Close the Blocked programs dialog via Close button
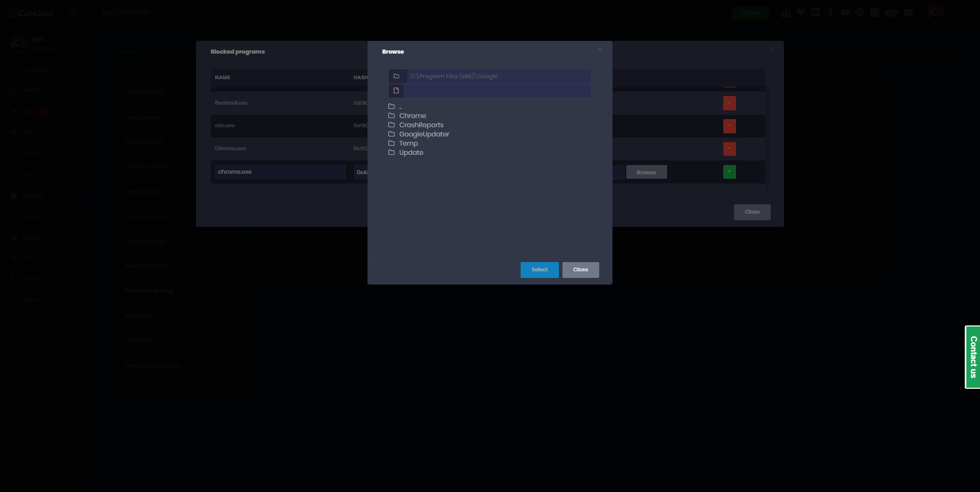This screenshot has height=492, width=980. [x=752, y=212]
